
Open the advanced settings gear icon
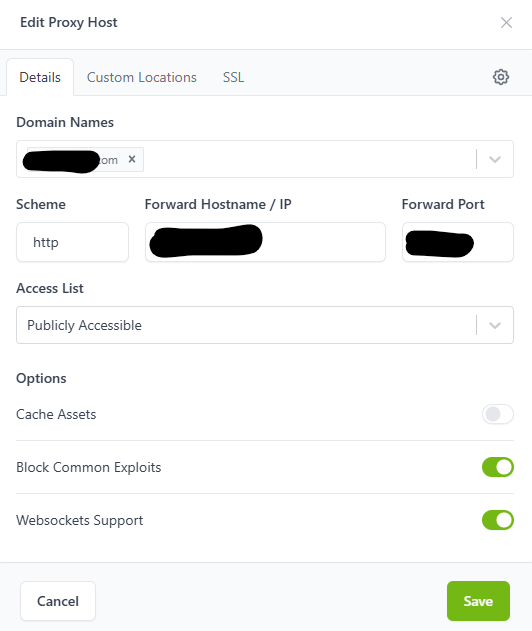[501, 77]
